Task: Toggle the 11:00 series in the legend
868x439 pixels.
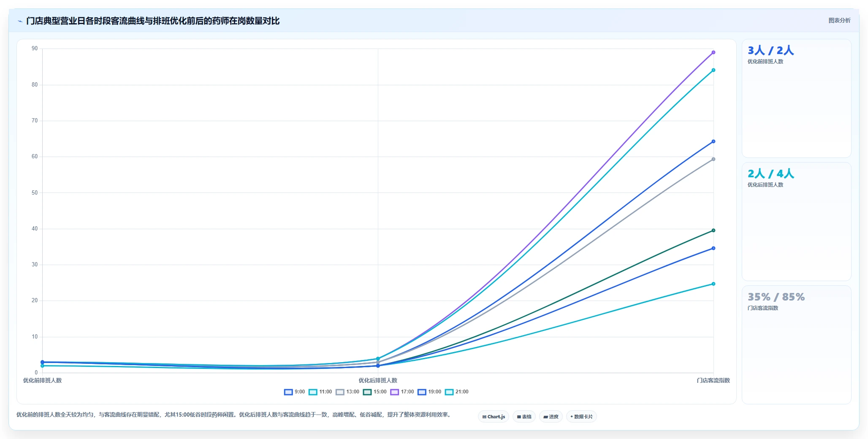Action: click(x=320, y=392)
